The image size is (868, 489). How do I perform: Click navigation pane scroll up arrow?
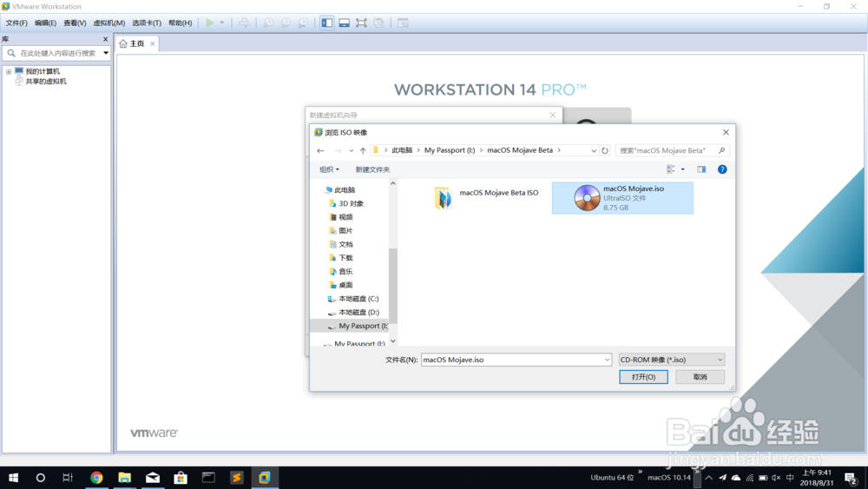pyautogui.click(x=393, y=183)
